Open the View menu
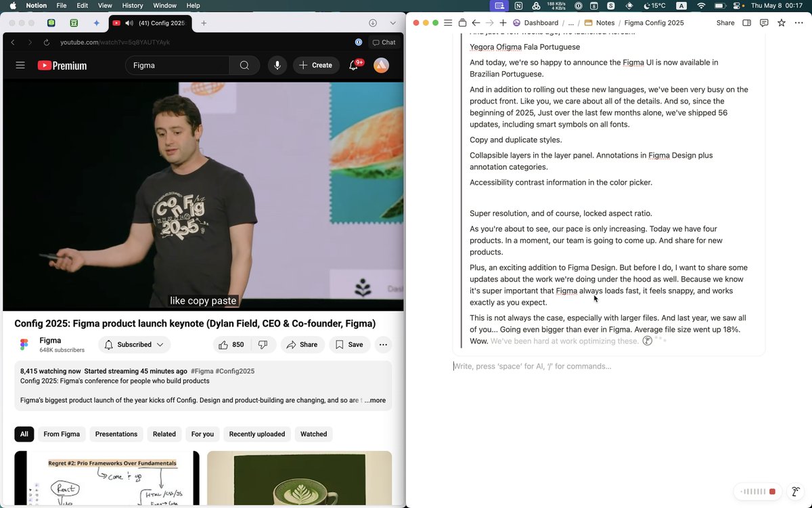Screen dimensions: 812x508 105,5
